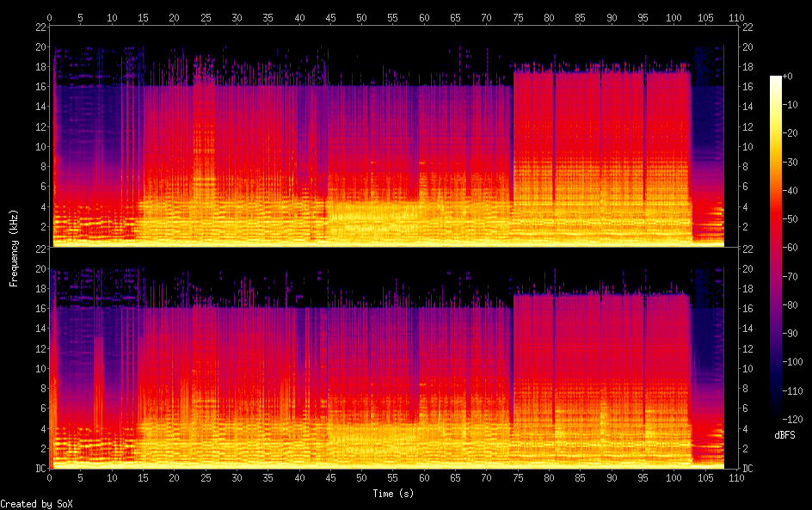Screen dimensions: 812x510
Task: Click the "-90" color scale label
Action: click(790, 334)
